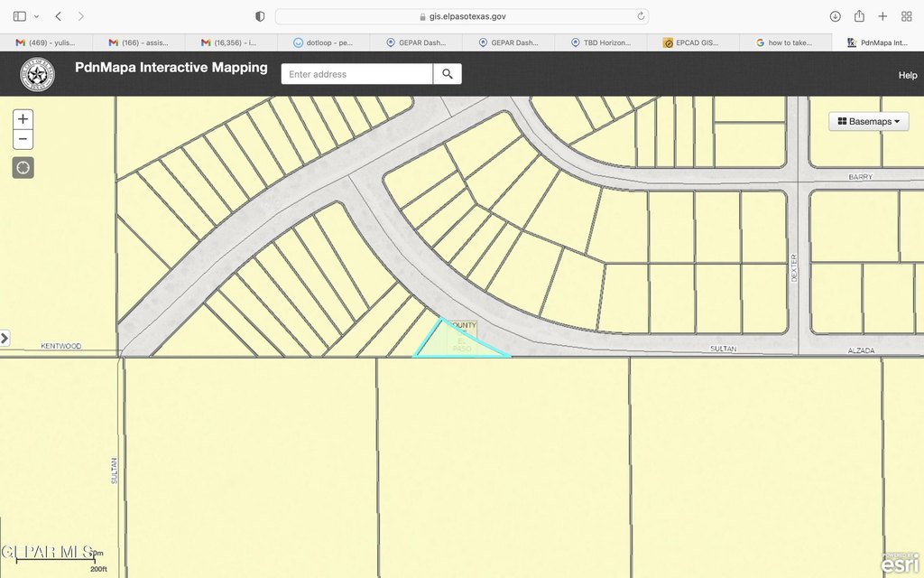The width and height of the screenshot is (924, 578).
Task: Expand the left side panel arrow
Action: [5, 338]
